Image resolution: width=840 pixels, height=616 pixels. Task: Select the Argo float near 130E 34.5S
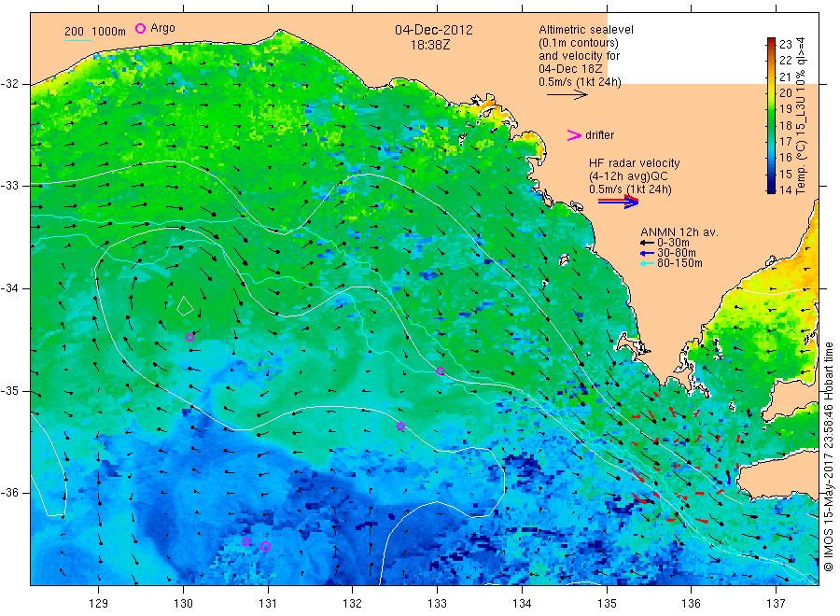click(189, 337)
